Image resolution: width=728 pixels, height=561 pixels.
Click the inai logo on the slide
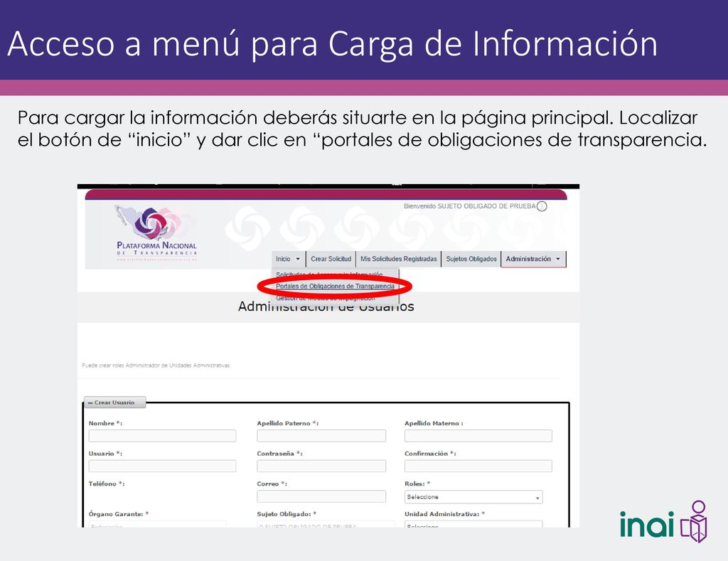click(x=663, y=522)
